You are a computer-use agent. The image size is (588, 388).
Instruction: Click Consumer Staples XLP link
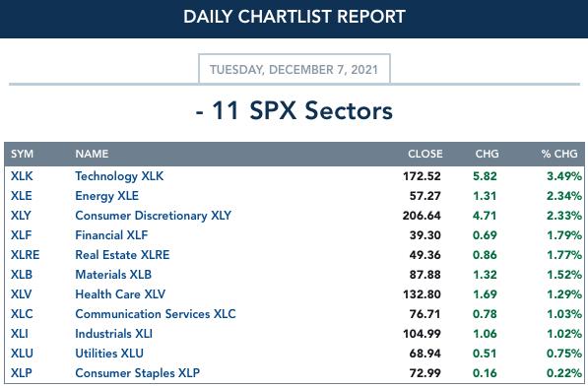[x=137, y=373]
